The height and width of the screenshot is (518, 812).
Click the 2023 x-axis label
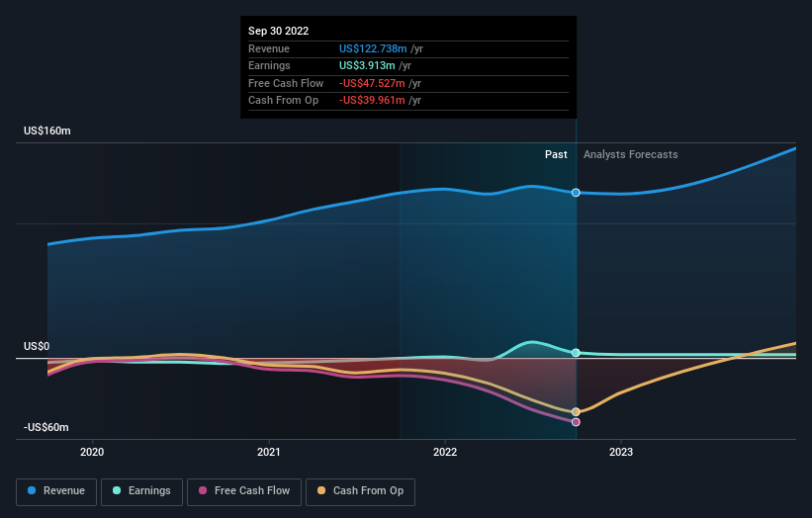621,452
